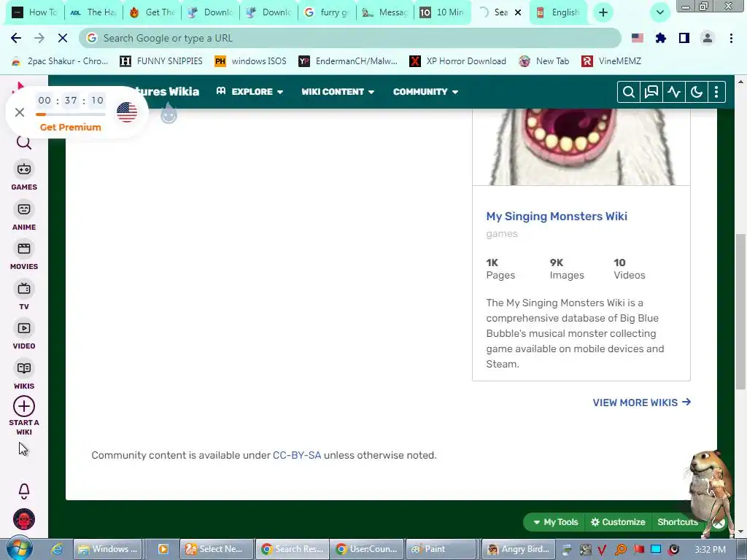Open the Windows Start menu

click(x=18, y=549)
